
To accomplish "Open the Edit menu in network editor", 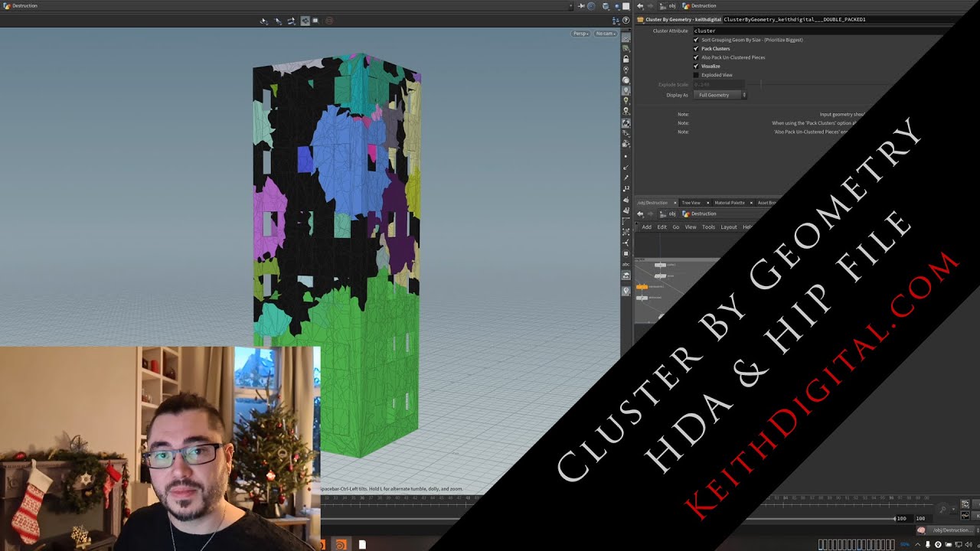I will click(x=662, y=227).
